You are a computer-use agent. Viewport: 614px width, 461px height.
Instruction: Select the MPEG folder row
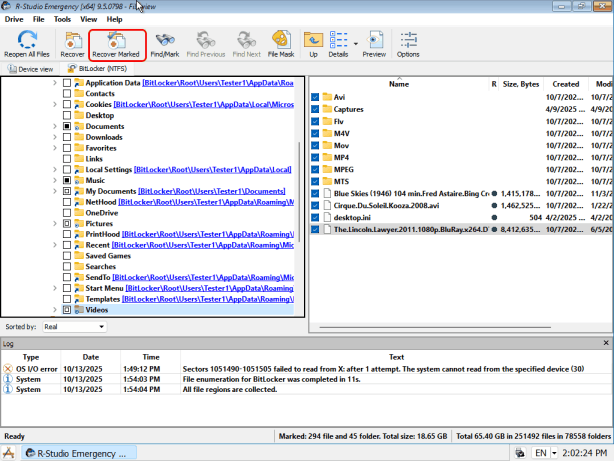(x=461, y=170)
